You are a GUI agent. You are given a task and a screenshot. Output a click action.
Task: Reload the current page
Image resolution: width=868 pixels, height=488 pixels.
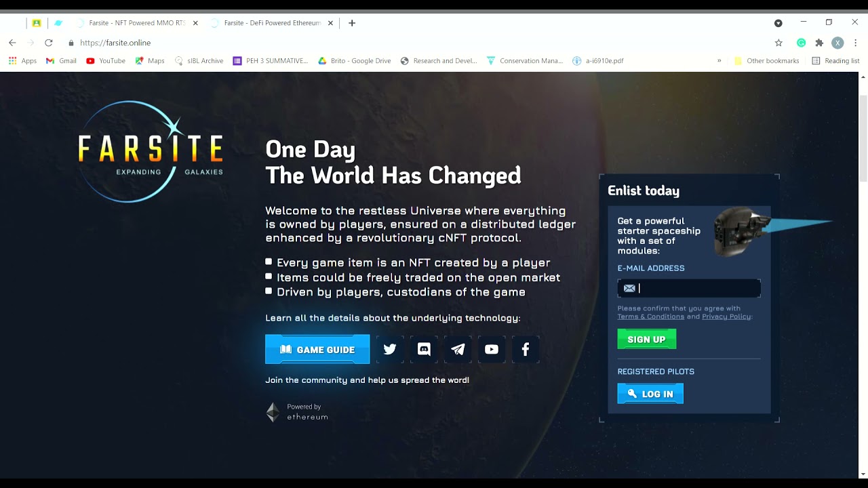coord(49,43)
